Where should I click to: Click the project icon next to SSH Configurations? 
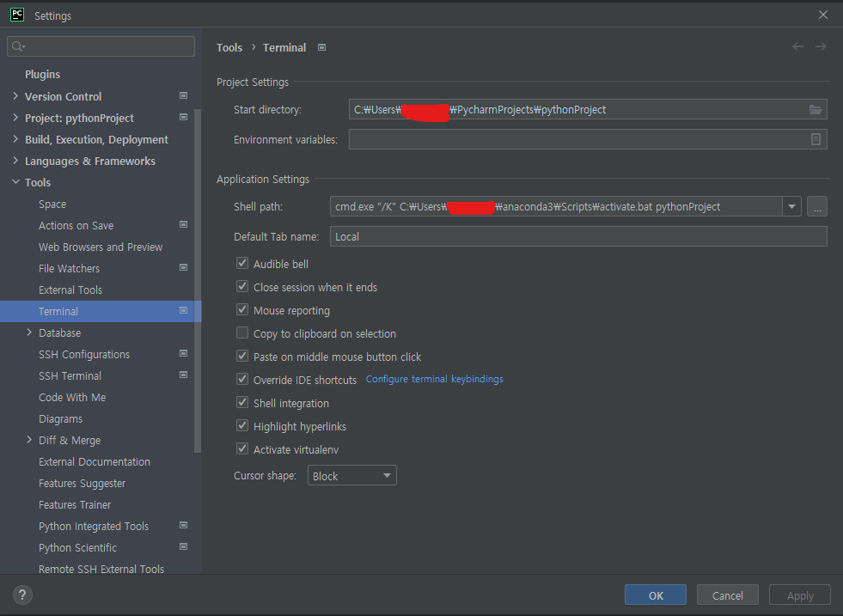pos(183,354)
